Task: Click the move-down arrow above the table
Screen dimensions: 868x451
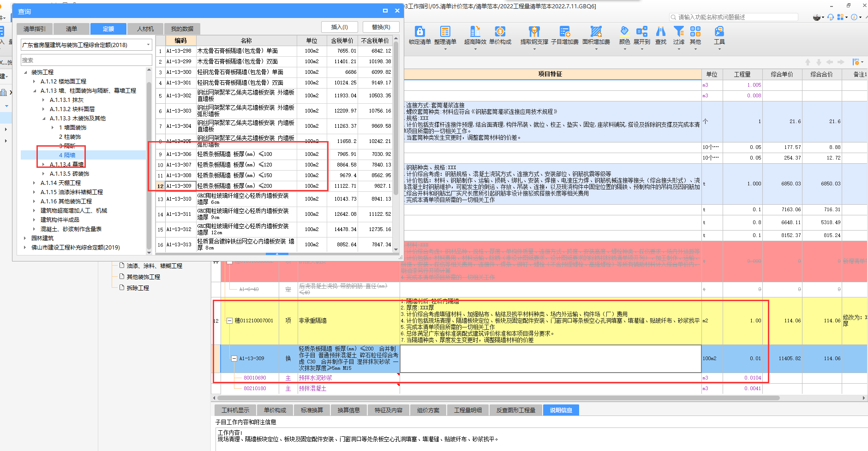Action: [x=819, y=62]
